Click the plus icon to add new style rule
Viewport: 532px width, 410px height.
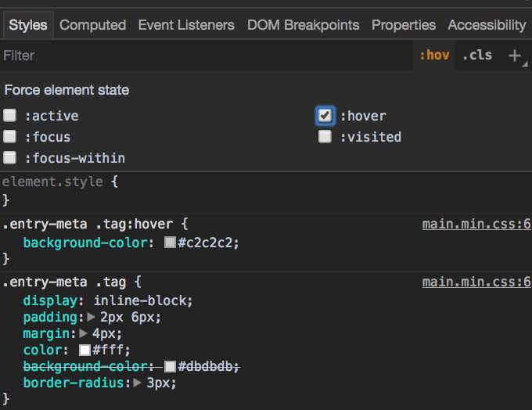[x=514, y=56]
